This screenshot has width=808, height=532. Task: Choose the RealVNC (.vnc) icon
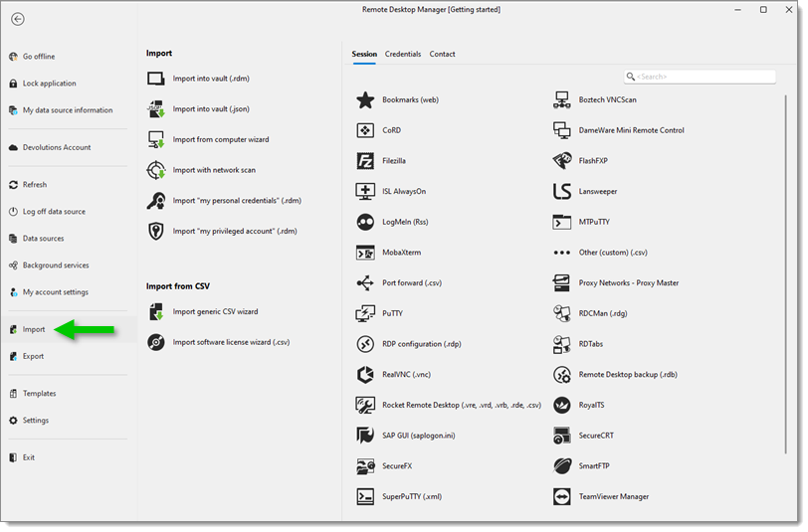coord(365,375)
